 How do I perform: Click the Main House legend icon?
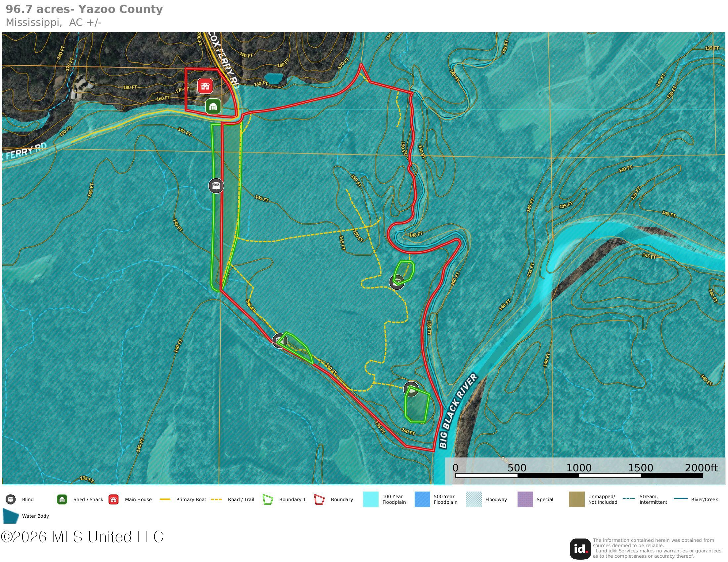[x=114, y=499]
